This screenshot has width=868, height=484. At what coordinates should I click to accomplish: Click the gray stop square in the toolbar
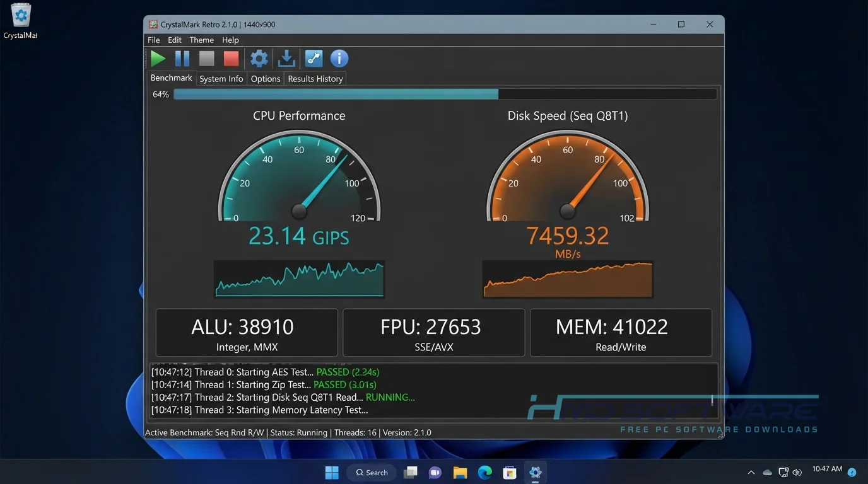207,59
